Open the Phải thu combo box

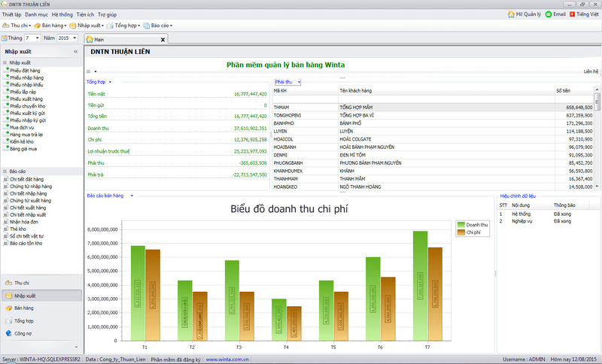287,82
